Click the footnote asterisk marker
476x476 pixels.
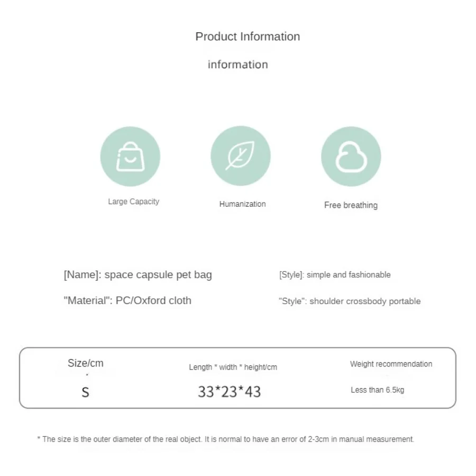pyautogui.click(x=39, y=438)
